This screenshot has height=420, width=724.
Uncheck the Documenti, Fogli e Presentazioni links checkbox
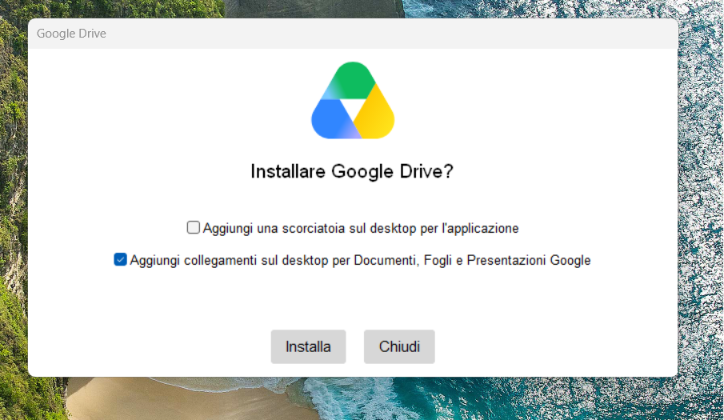120,260
